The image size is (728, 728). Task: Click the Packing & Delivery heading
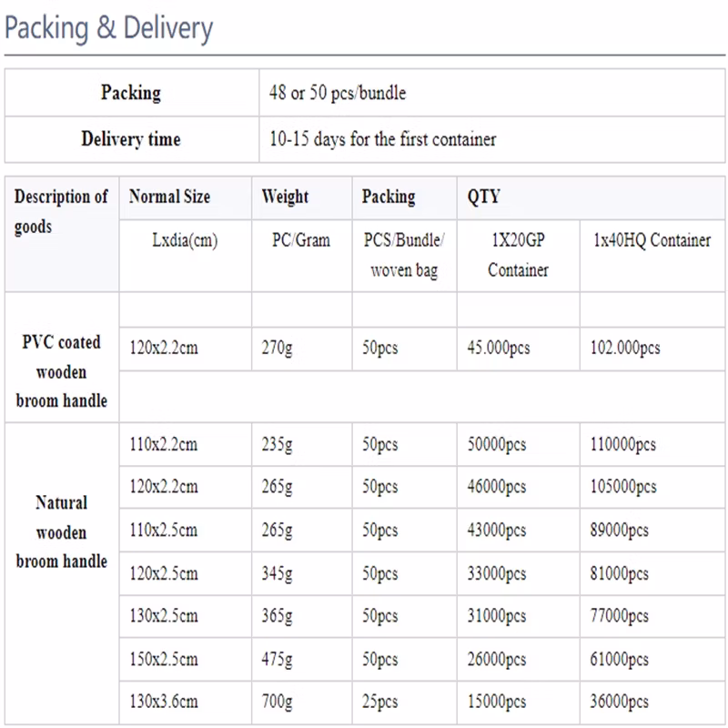coord(108,28)
